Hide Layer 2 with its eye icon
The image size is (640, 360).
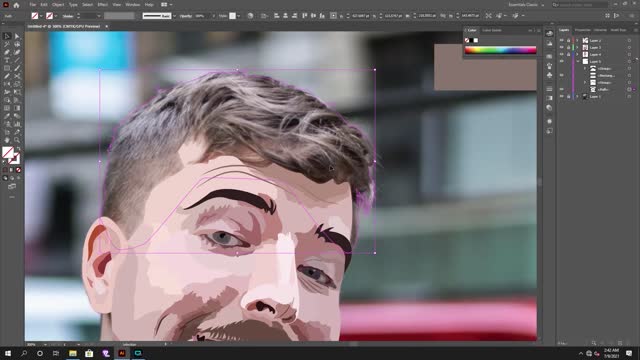[x=562, y=40]
